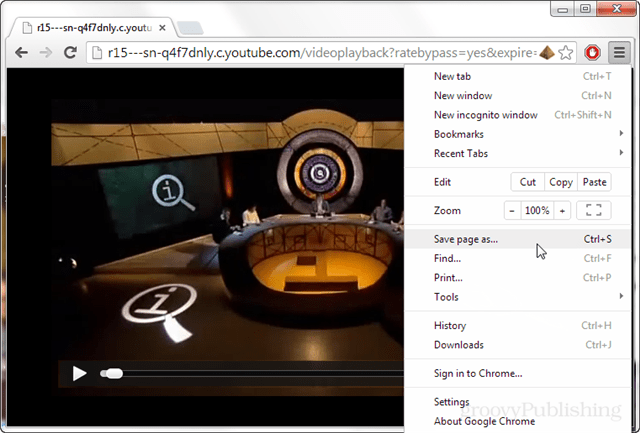Click the Paste button in Edit row

click(x=594, y=182)
